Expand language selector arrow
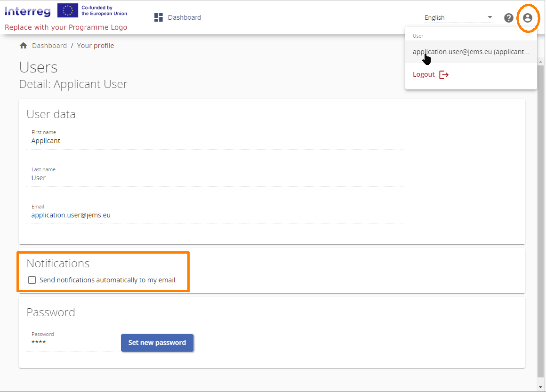The image size is (546, 392). (490, 17)
